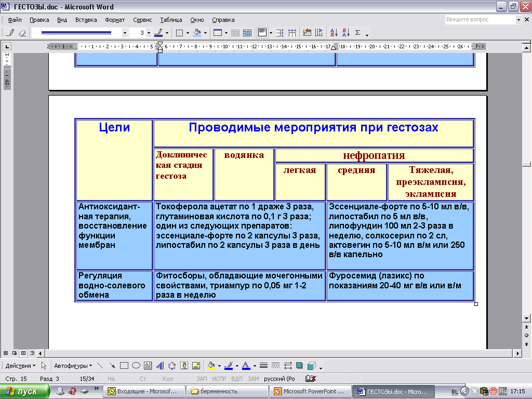Open the Правка menu
The image size is (532, 399).
39,20
